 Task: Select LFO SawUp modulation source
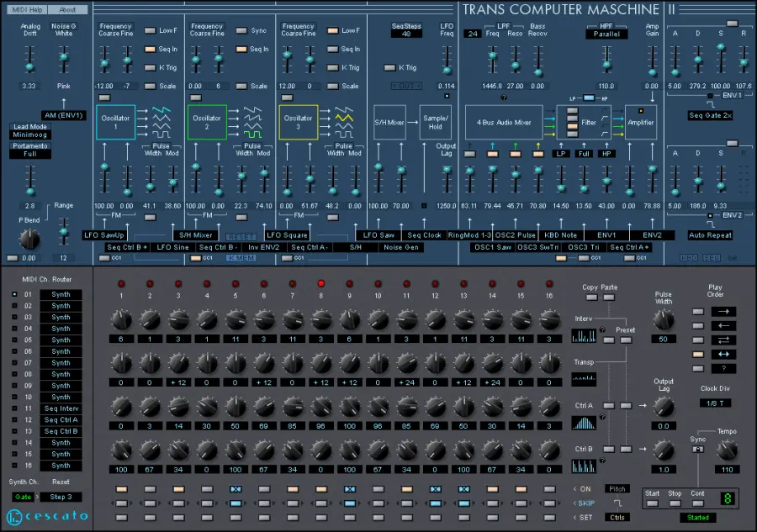click(104, 235)
